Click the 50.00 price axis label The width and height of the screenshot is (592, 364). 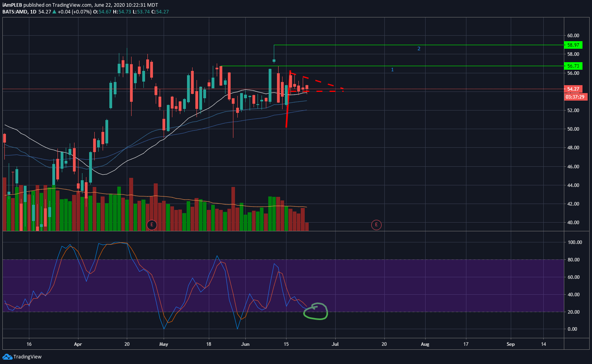coord(573,129)
